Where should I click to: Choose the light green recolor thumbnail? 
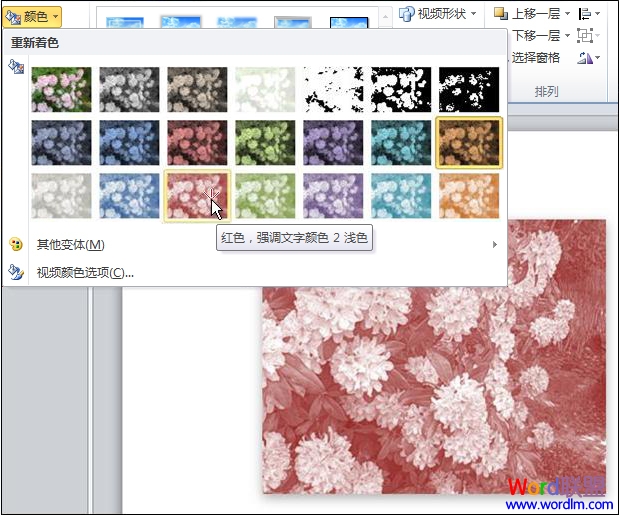(265, 195)
